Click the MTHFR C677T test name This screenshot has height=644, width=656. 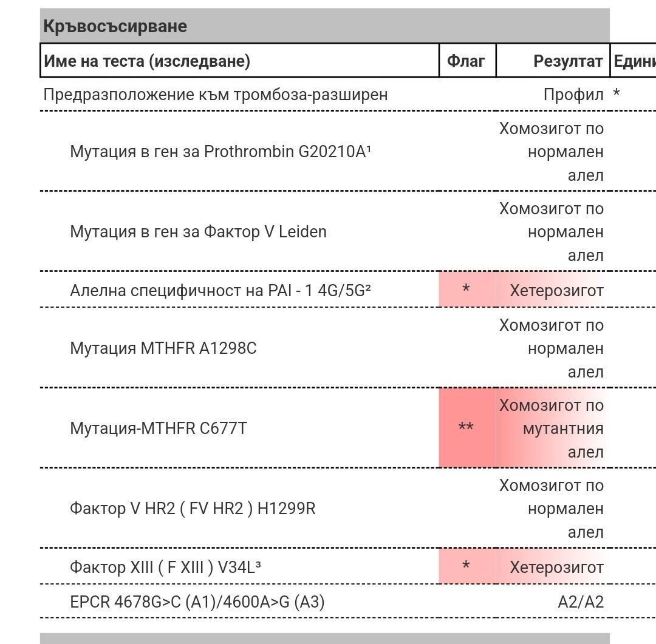[x=159, y=429]
